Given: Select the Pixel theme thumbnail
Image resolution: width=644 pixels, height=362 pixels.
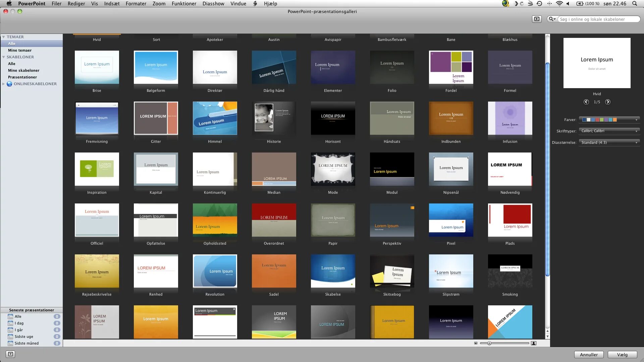Looking at the screenshot, I should tap(451, 220).
